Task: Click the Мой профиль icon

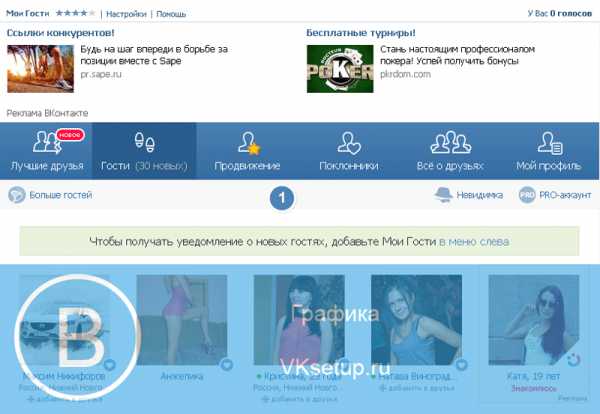Action: pos(547,142)
